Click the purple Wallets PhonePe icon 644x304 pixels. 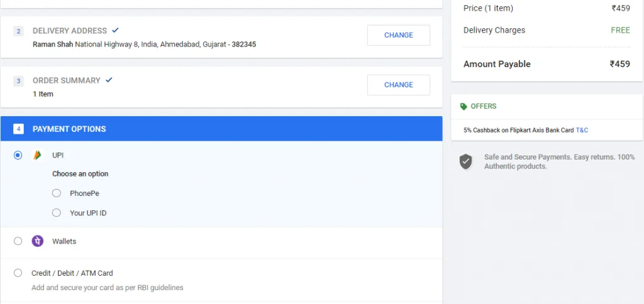pyautogui.click(x=38, y=241)
